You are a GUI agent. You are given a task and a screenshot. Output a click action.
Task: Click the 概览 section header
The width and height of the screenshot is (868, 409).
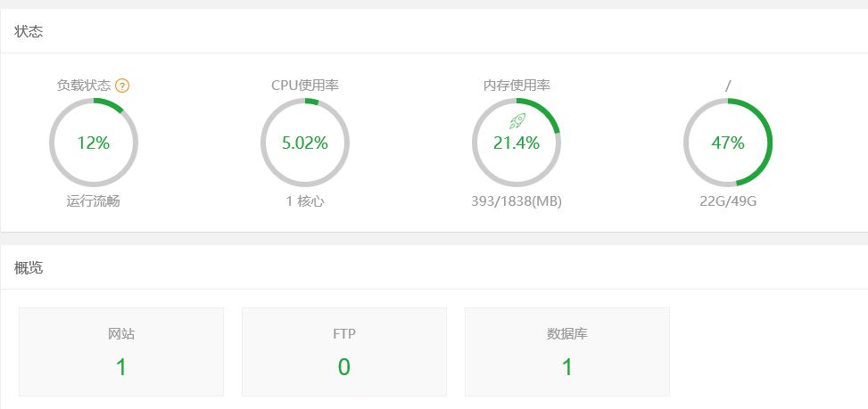point(29,268)
